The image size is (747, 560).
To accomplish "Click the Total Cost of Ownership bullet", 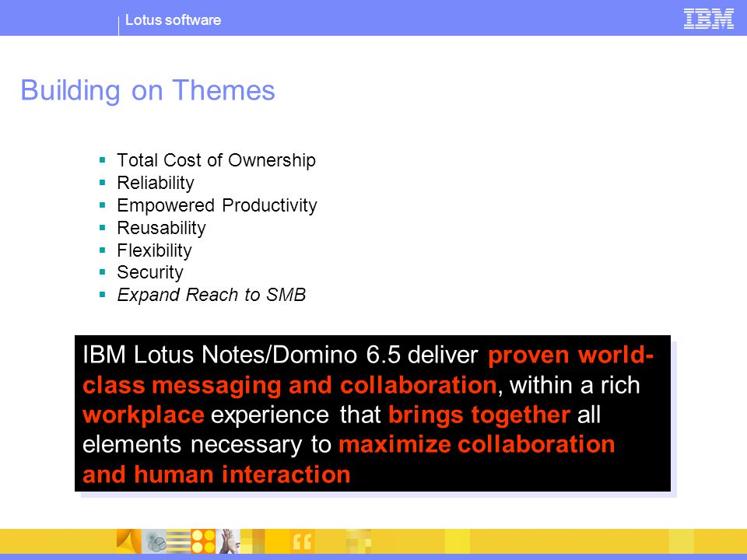I will [216, 160].
